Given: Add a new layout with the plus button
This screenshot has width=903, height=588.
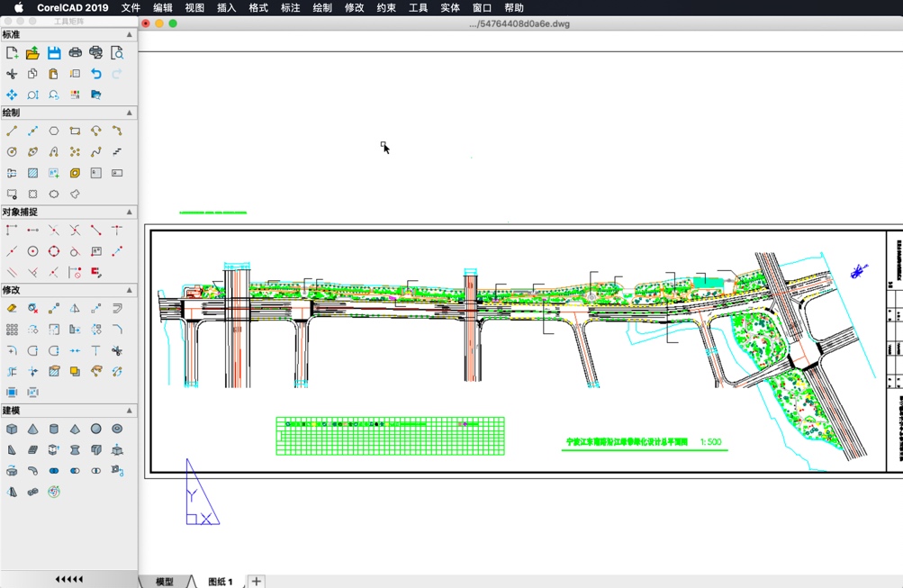Looking at the screenshot, I should pyautogui.click(x=256, y=582).
